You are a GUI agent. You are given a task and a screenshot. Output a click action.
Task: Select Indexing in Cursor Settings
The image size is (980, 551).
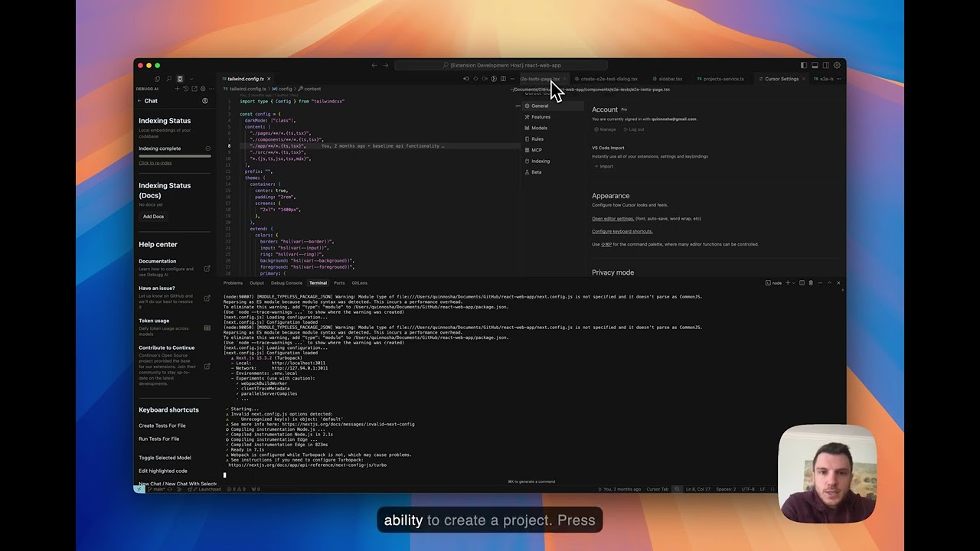click(x=554, y=161)
